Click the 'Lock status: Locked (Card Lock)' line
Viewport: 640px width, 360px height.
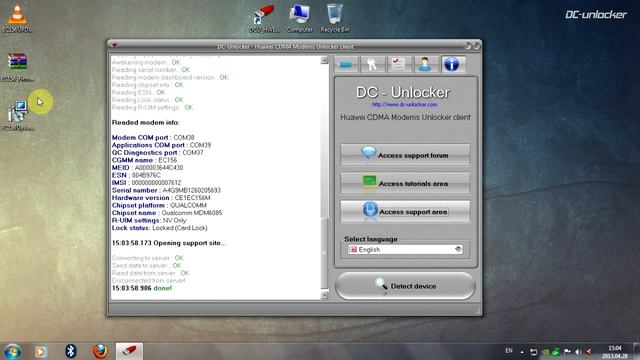click(x=160, y=228)
